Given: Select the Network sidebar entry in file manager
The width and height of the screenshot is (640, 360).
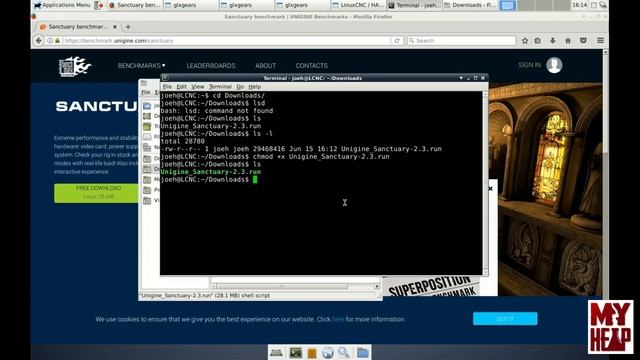Looking at the screenshot, I should 151,147.
